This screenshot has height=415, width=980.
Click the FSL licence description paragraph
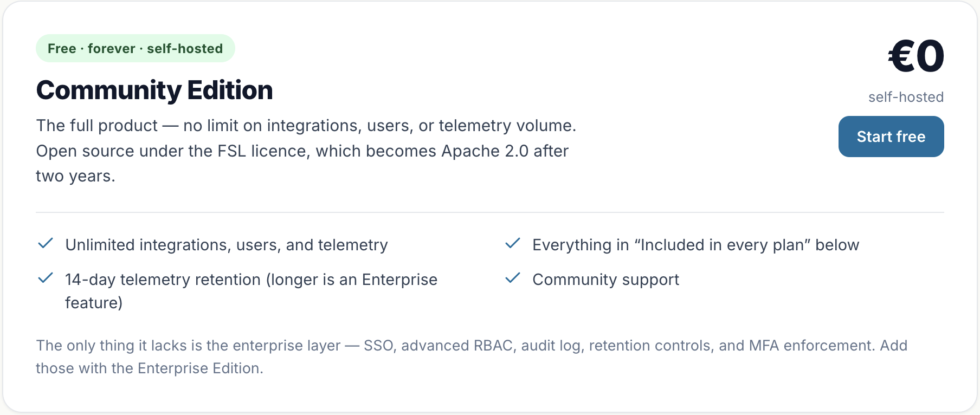[306, 151]
